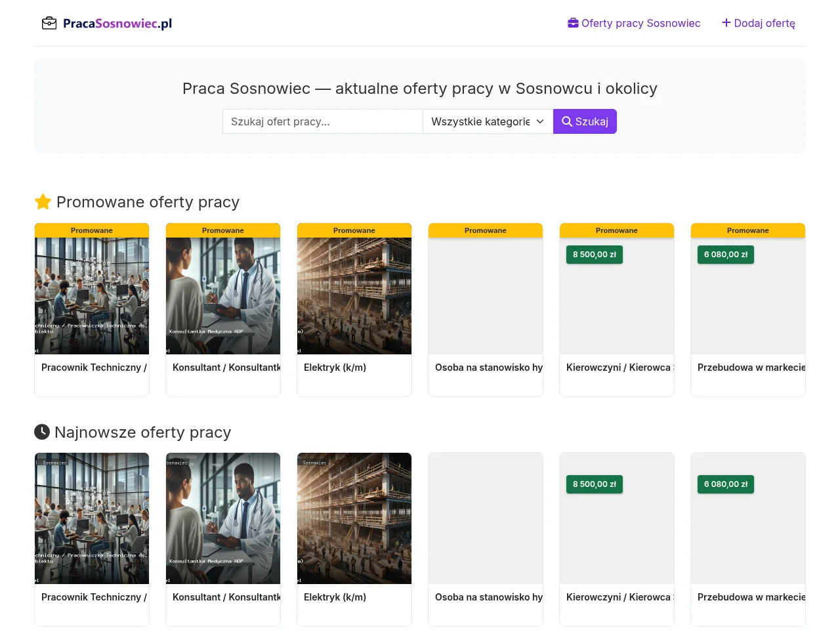Click the Najnowsze oferty pracy heading
Image resolution: width=840 pixels, height=630 pixels.
point(143,432)
